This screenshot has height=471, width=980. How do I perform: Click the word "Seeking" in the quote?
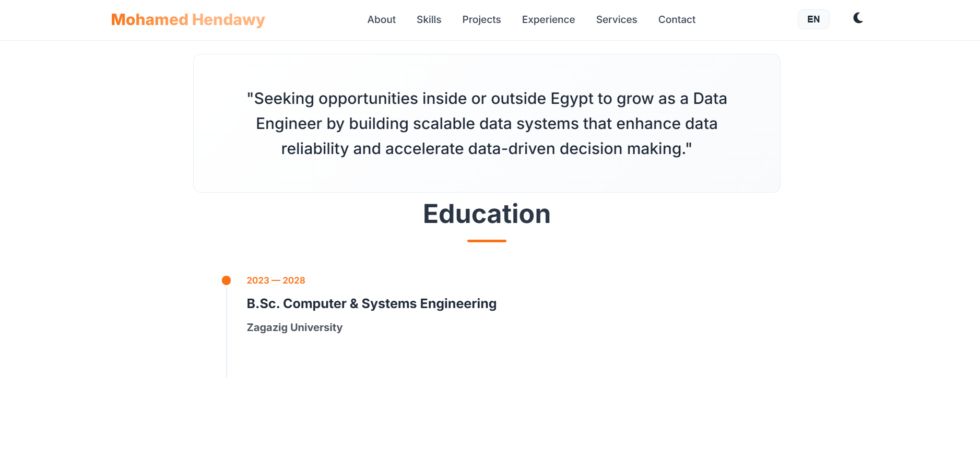284,99
